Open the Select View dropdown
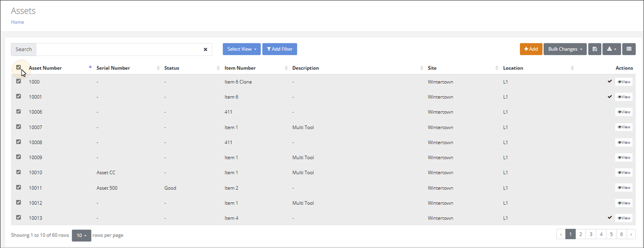Screen dimensions: 644x248 coord(241,49)
